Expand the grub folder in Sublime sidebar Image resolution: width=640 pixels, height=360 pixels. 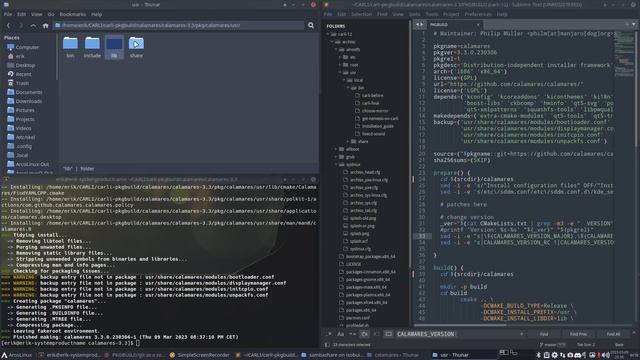pos(336,157)
